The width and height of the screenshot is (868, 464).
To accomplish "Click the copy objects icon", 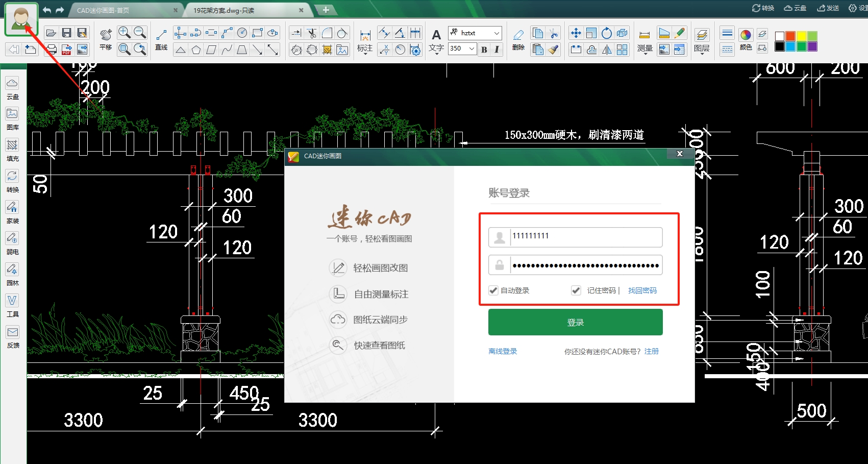I will pos(538,33).
